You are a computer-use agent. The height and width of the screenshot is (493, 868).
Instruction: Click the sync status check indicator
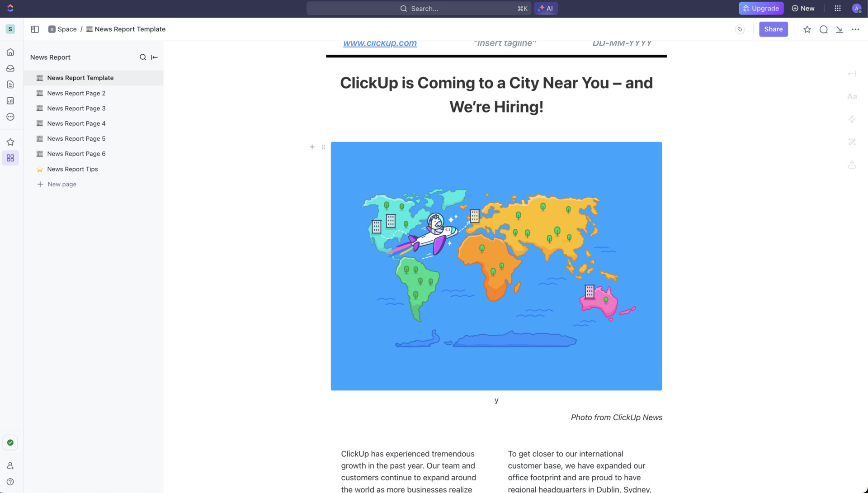(10, 442)
